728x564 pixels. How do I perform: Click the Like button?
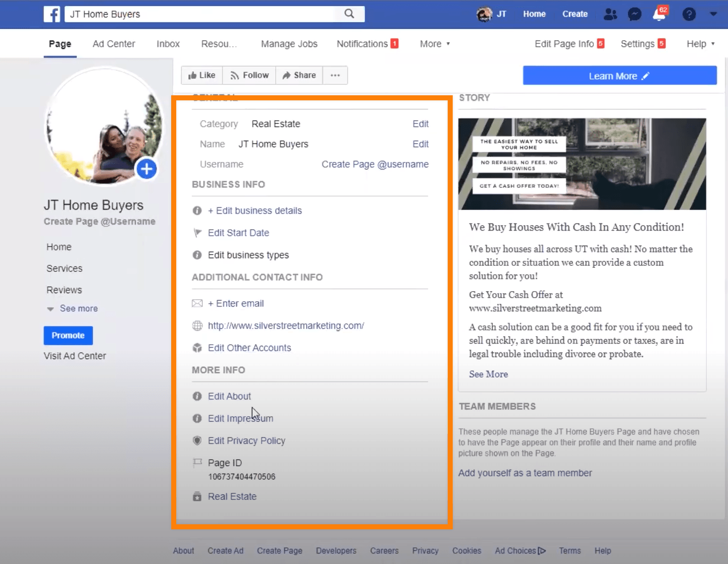pyautogui.click(x=202, y=75)
